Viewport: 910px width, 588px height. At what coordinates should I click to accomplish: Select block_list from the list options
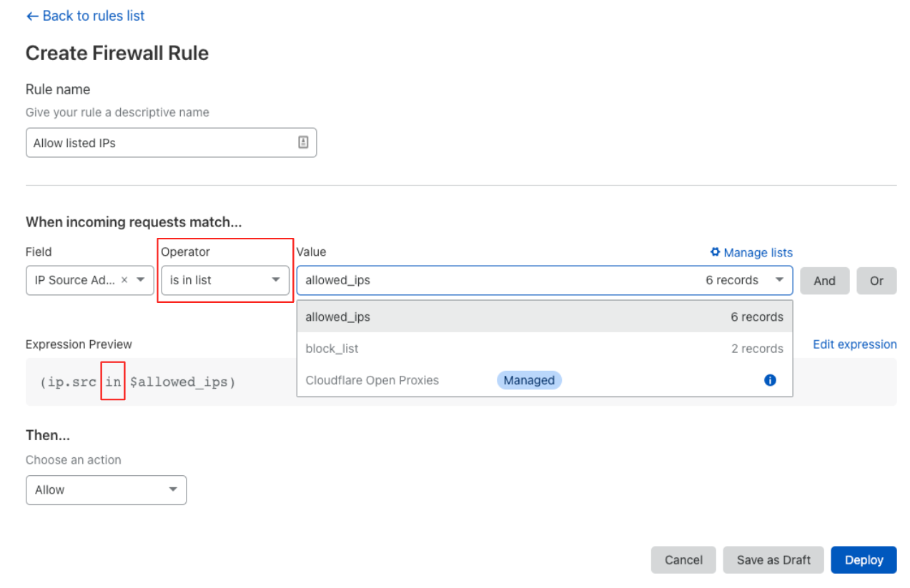tap(429, 348)
